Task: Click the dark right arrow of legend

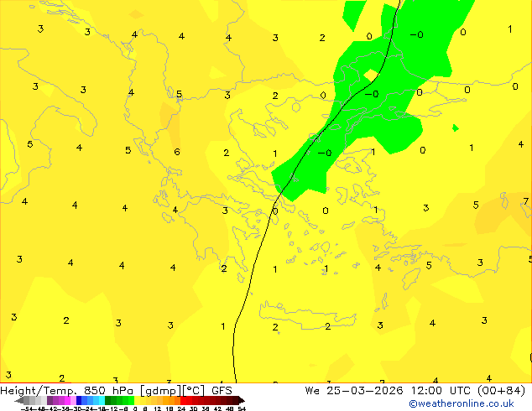Action: (x=242, y=400)
